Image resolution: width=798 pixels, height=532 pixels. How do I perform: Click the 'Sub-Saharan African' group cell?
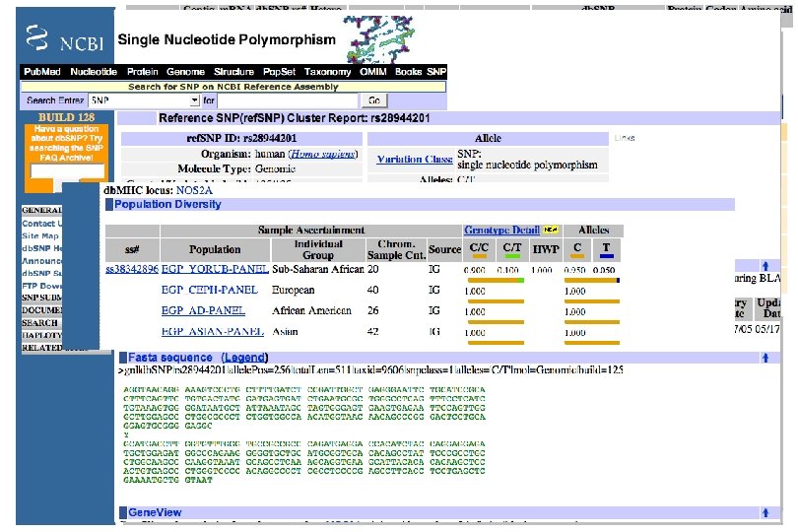(318, 269)
